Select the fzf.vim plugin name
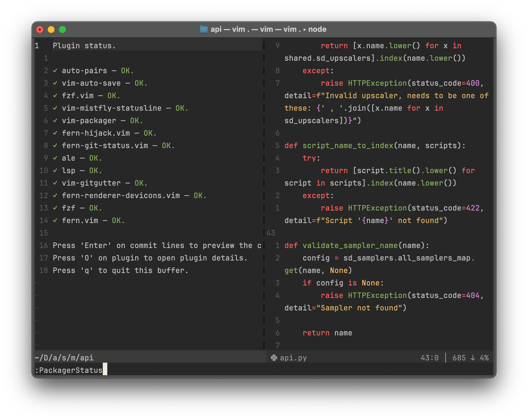528x420 pixels. [x=78, y=96]
